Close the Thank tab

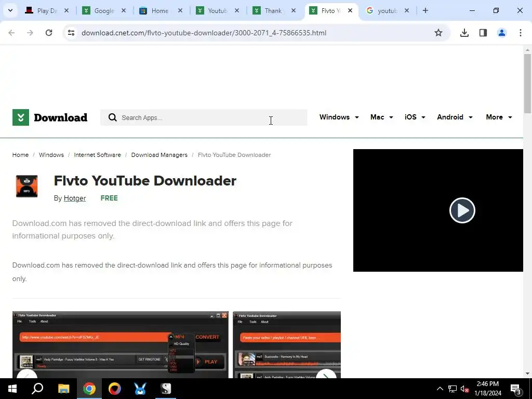[x=294, y=10]
